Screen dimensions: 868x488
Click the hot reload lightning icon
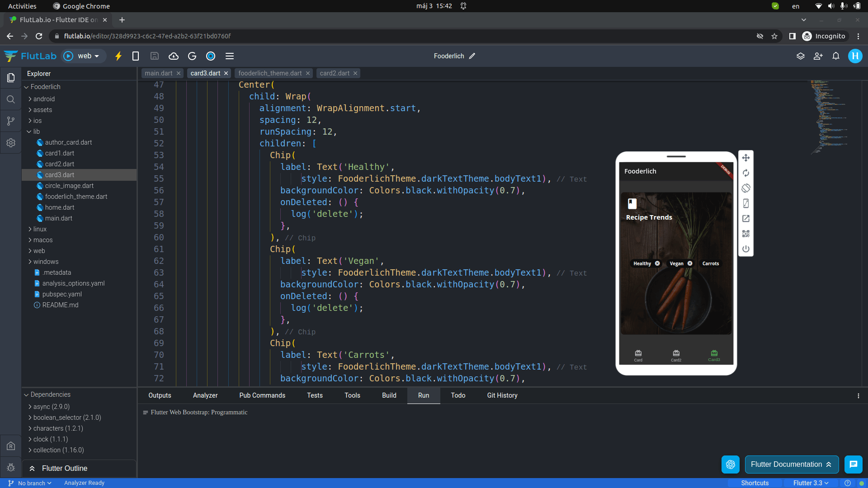(118, 56)
